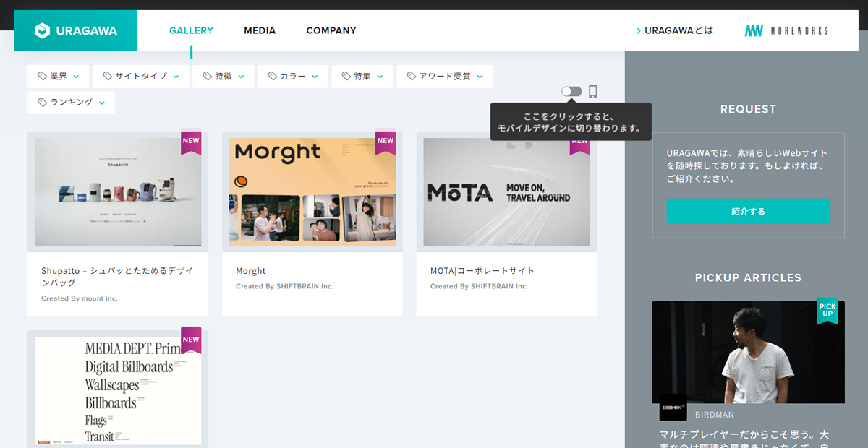Screen dimensions: 868x448
Task: Click the tag icon beside サイトタイプ
Action: pos(107,76)
